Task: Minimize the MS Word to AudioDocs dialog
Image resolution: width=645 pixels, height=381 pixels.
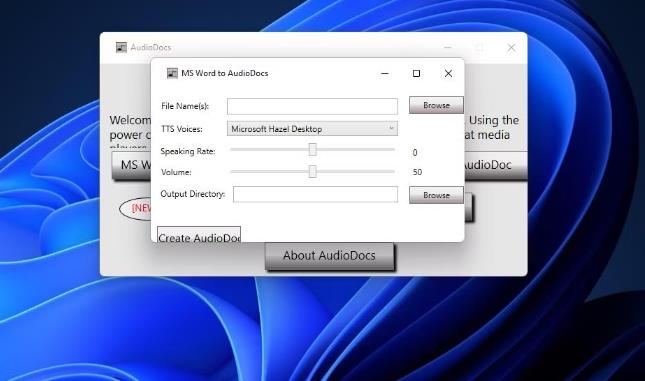Action: pos(385,73)
